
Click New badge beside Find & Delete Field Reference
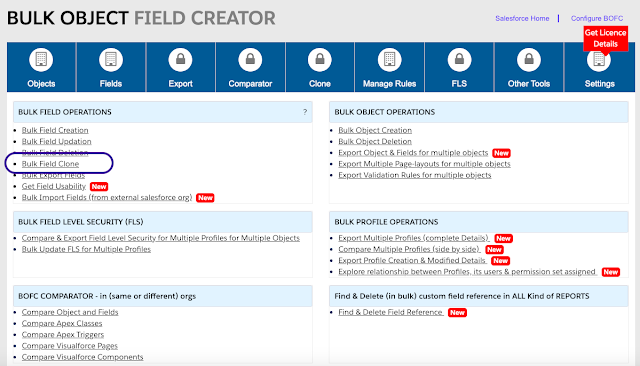point(457,313)
